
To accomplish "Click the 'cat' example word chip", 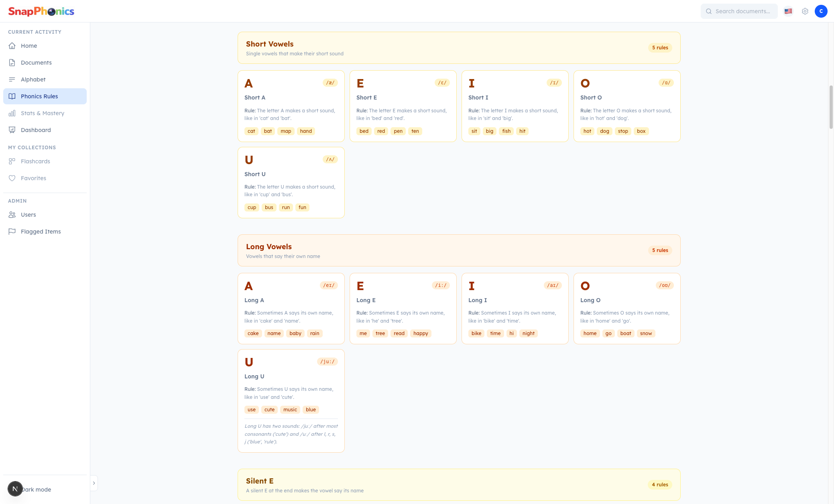I will 251,131.
